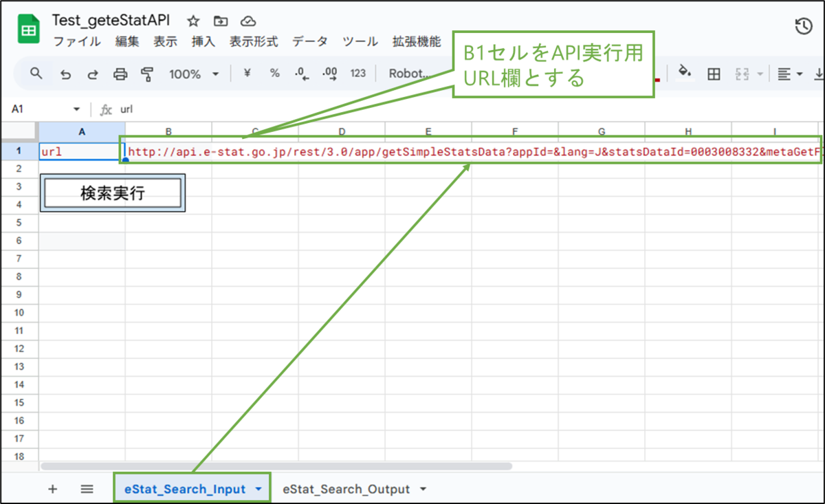
Task: Click the 検索実行 button
Action: [113, 193]
